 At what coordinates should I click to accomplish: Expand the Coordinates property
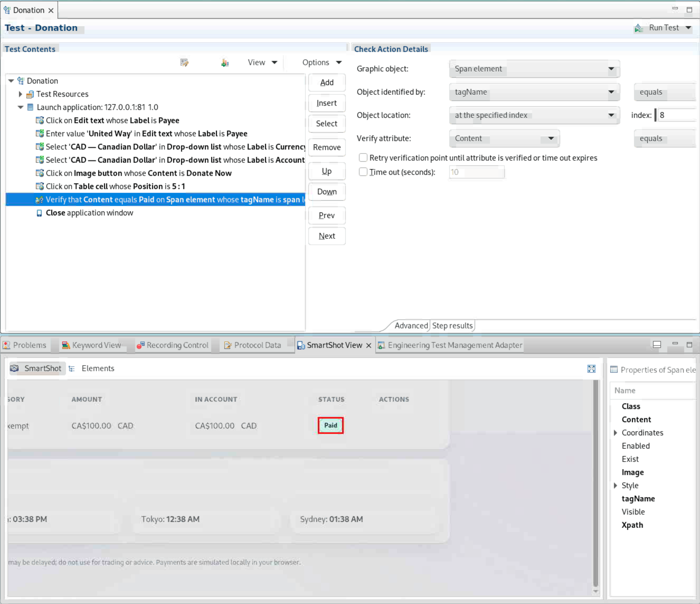(615, 433)
